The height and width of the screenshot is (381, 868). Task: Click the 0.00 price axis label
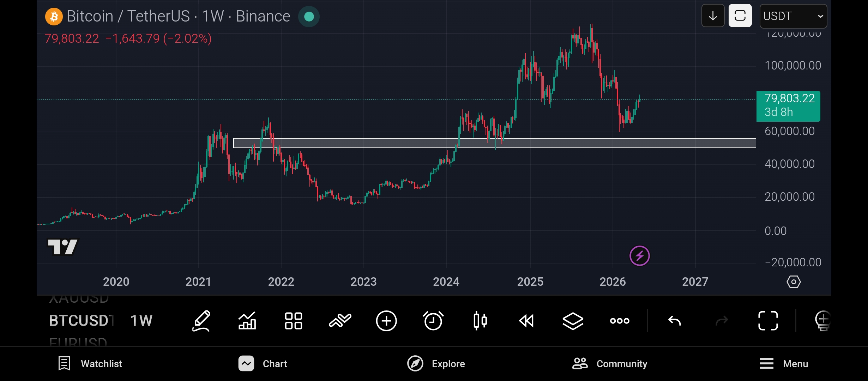(x=776, y=231)
